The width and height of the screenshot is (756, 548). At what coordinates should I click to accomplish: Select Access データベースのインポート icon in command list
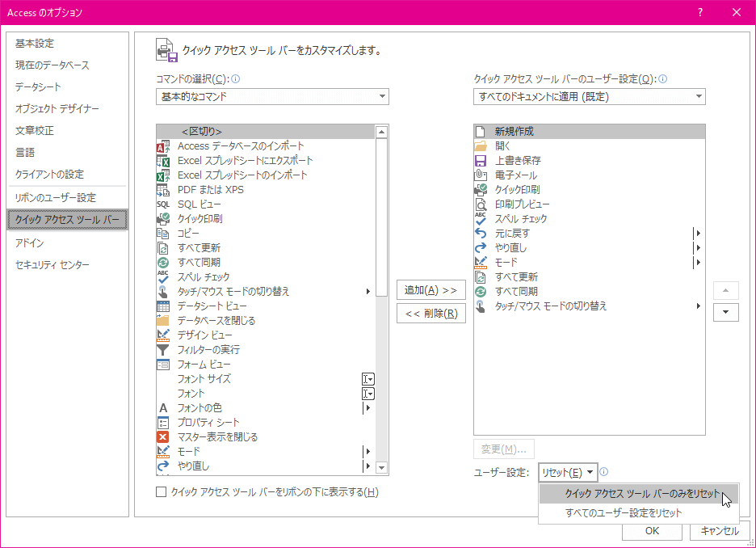[x=163, y=146]
